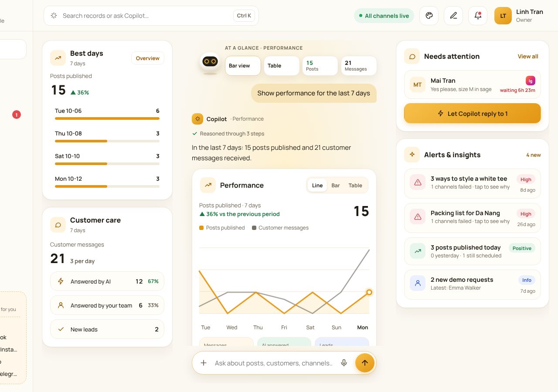Screen dimensions: 558x392
Task: Open the 2 new demo requests insight
Action: pyautogui.click(x=473, y=284)
